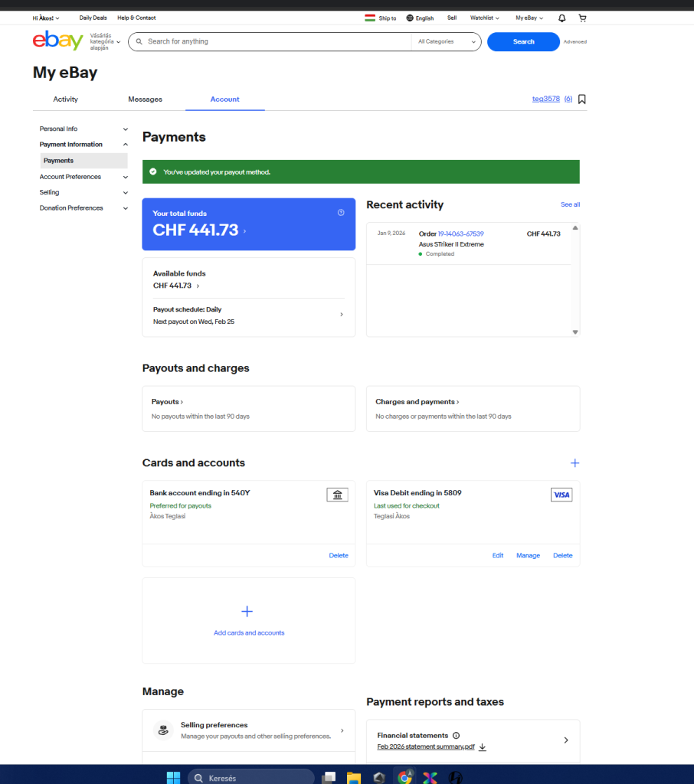This screenshot has height=784, width=694.
Task: Delete the Visa Debit ending in 5809
Action: coord(562,556)
